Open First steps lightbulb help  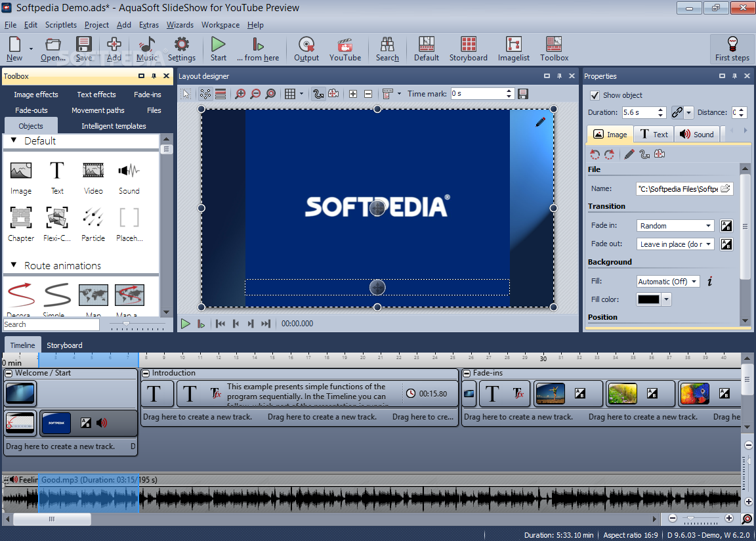[732, 49]
